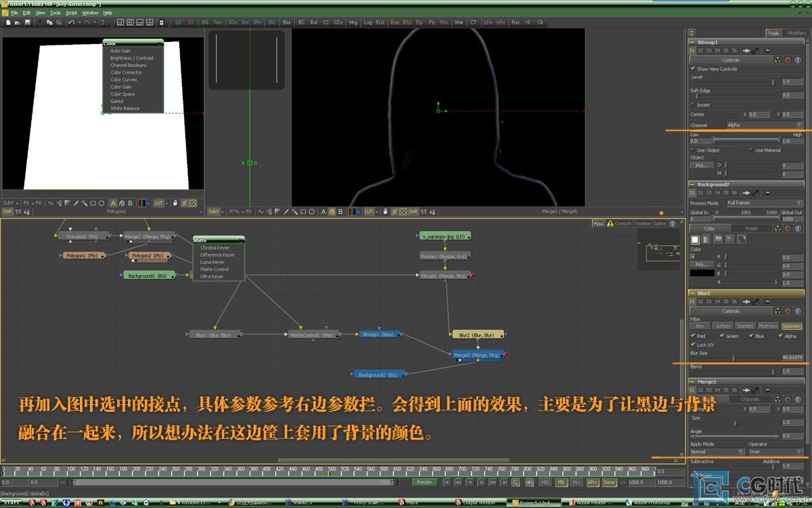Collapse the Blur2 tool panel
The height and width of the screenshot is (508, 812).
click(692, 293)
